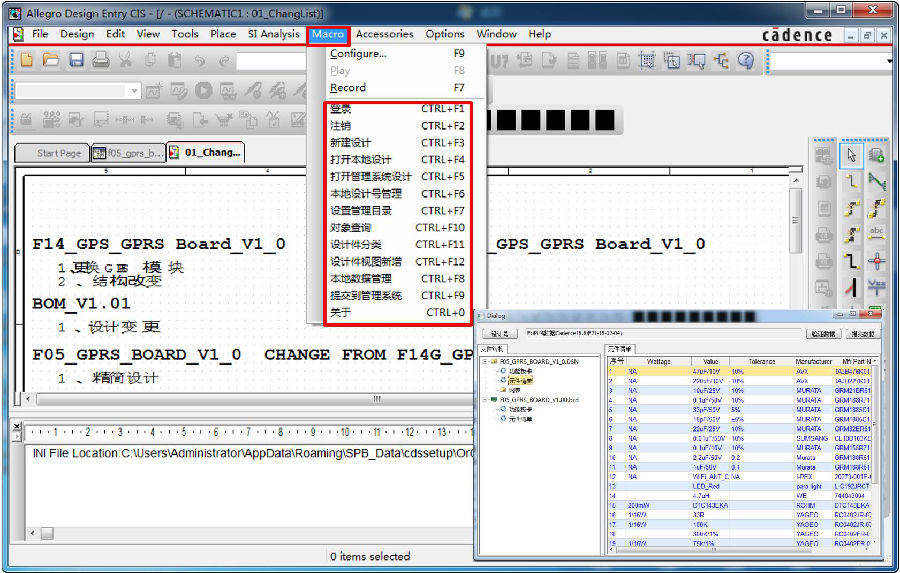Click the Snap to grid toolbar icon
900x573 pixels.
click(x=647, y=60)
